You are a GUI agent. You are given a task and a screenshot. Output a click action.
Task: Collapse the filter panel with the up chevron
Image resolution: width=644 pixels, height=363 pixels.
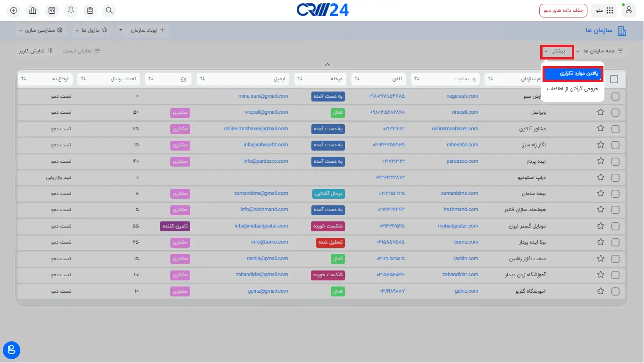pyautogui.click(x=327, y=65)
